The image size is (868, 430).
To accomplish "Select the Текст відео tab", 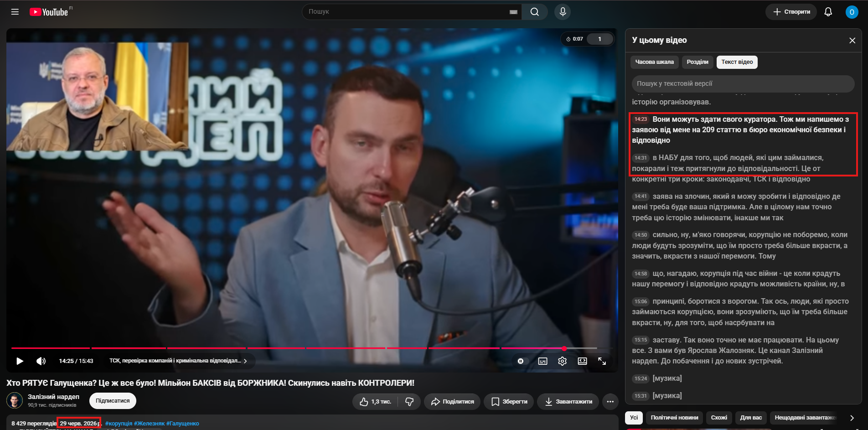I will point(737,62).
